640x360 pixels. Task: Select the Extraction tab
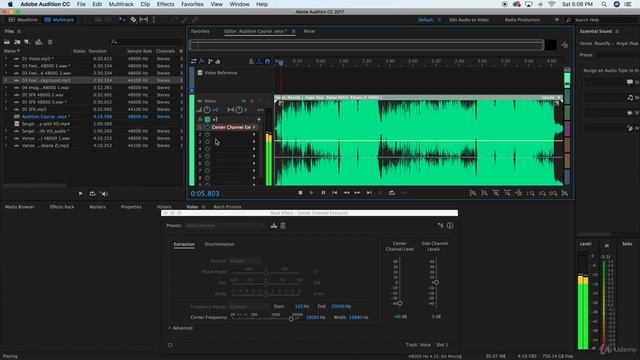click(184, 244)
